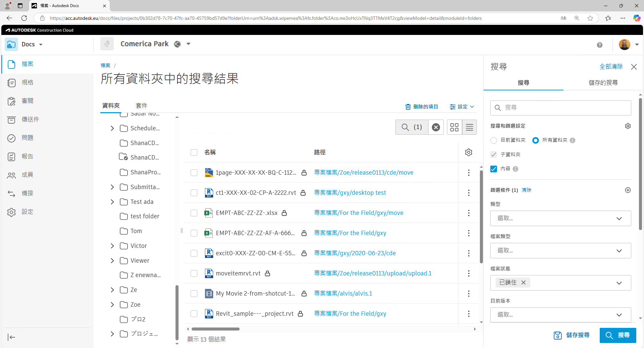Open the 報告 (Reports) sidebar icon
This screenshot has width=644, height=348.
[x=11, y=157]
